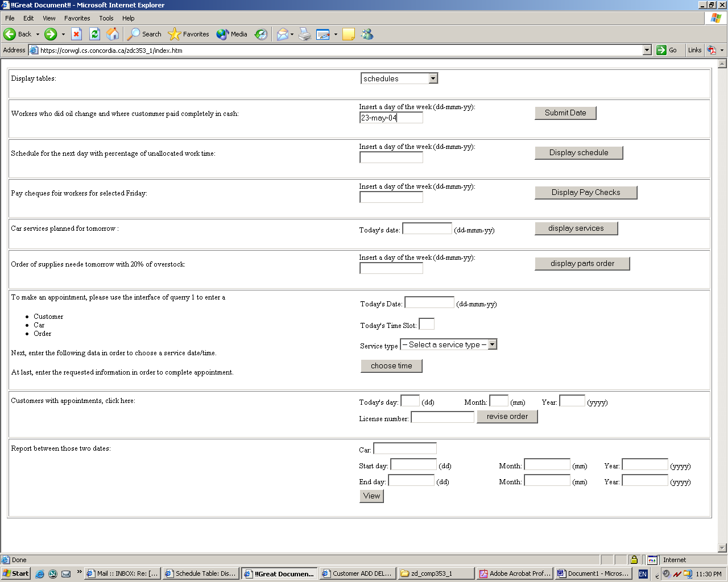The width and height of the screenshot is (728, 582).
Task: Click the Car field in report section
Action: click(x=405, y=448)
